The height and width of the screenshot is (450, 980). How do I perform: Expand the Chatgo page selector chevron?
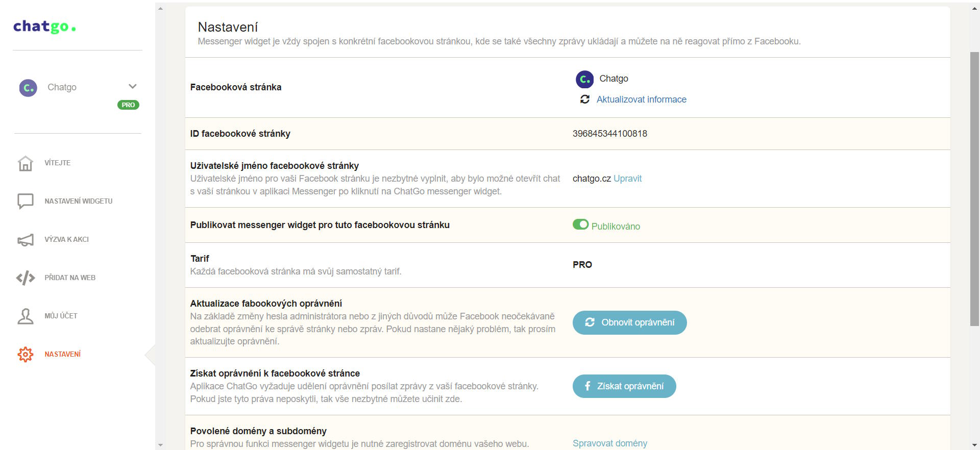pos(133,87)
